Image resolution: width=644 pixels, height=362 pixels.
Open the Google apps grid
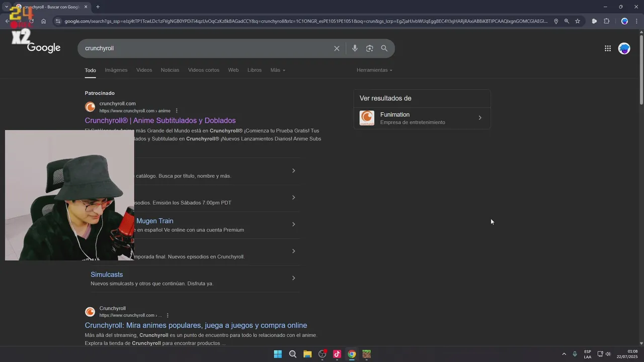[x=608, y=48]
